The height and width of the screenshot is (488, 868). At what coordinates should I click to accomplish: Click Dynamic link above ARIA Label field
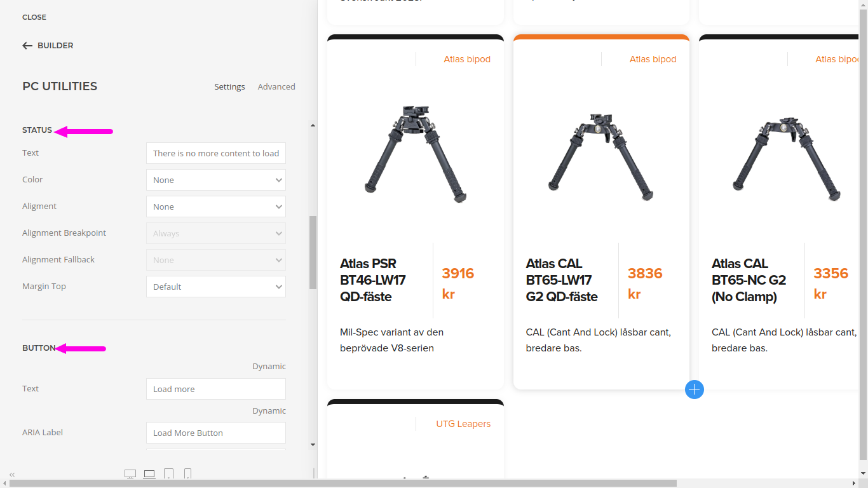coord(269,410)
